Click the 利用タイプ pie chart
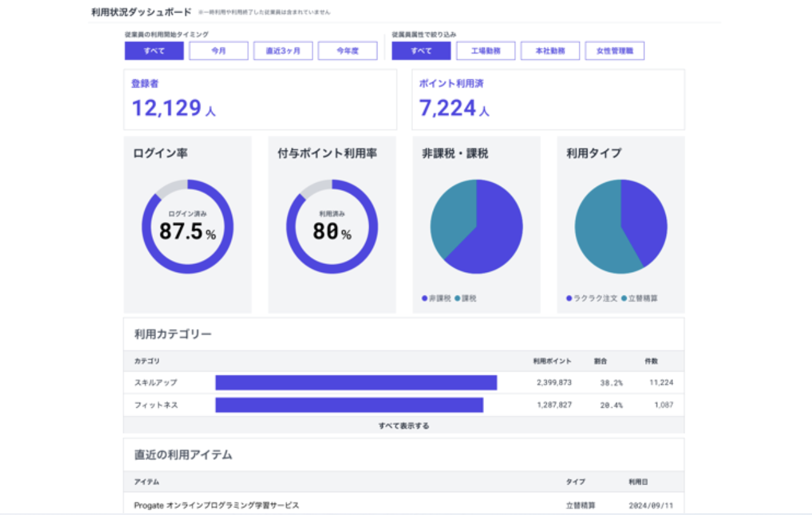Image resolution: width=812 pixels, height=515 pixels. tap(621, 226)
